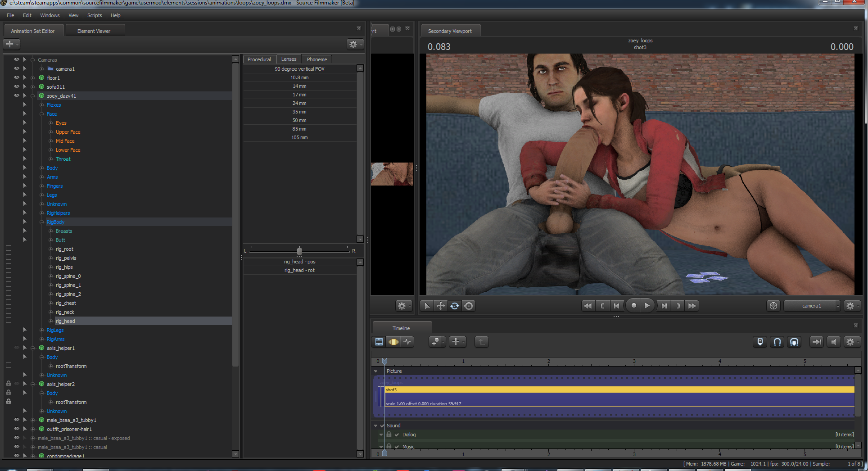Open the File menu
868x471 pixels.
click(10, 15)
